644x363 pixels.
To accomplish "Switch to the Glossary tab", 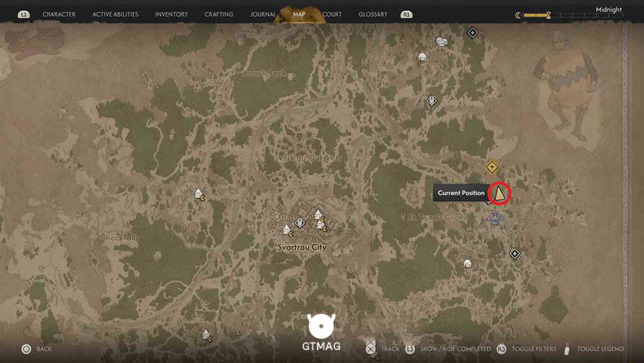I will (x=372, y=14).
